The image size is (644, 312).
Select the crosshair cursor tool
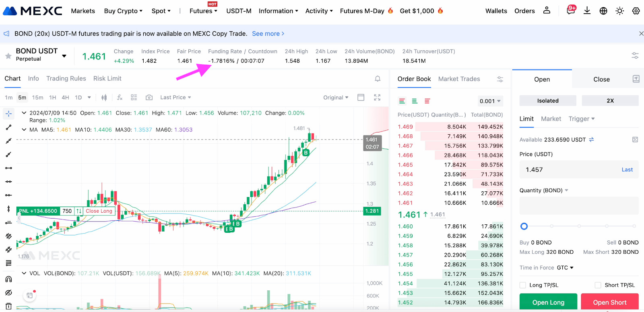coord(8,114)
